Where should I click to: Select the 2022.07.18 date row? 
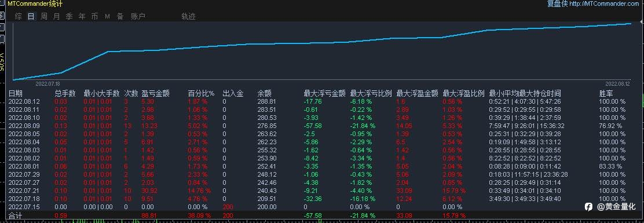tap(24, 198)
